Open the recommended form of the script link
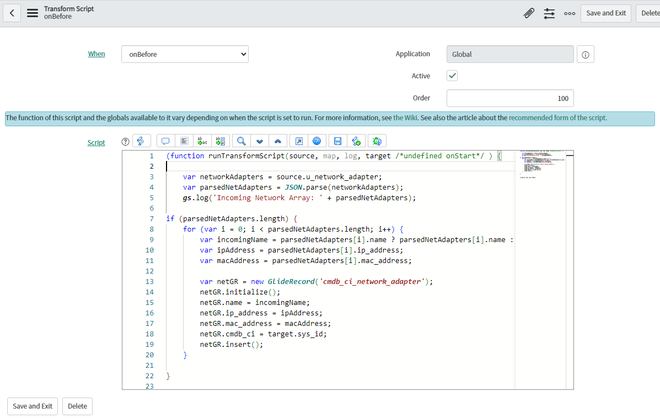660x418 pixels. click(x=557, y=118)
